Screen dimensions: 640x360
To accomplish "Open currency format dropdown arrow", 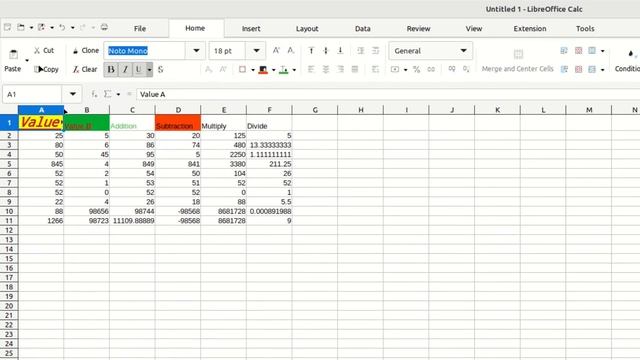I will click(405, 70).
